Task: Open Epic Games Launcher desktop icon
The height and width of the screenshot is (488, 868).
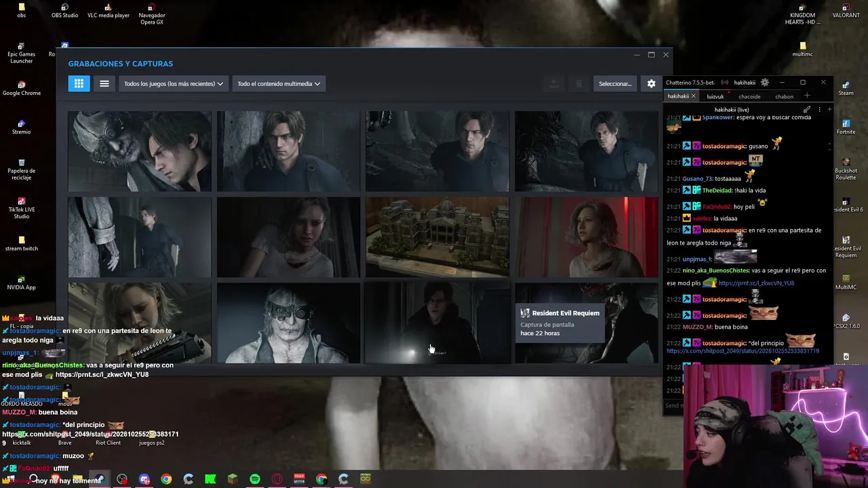Action: pyautogui.click(x=22, y=53)
